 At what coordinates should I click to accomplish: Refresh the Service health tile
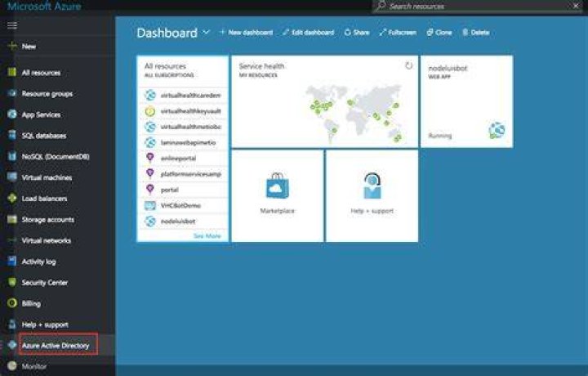point(409,66)
